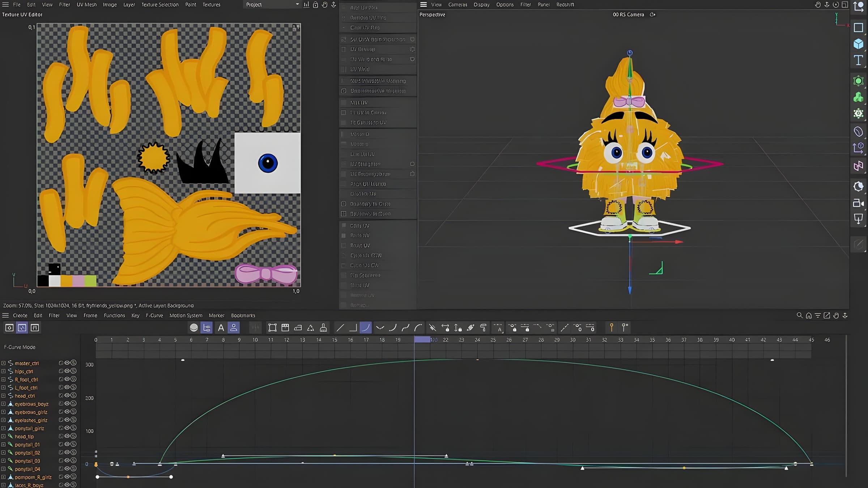Click the filter funnel icon in timeline header

click(817, 316)
